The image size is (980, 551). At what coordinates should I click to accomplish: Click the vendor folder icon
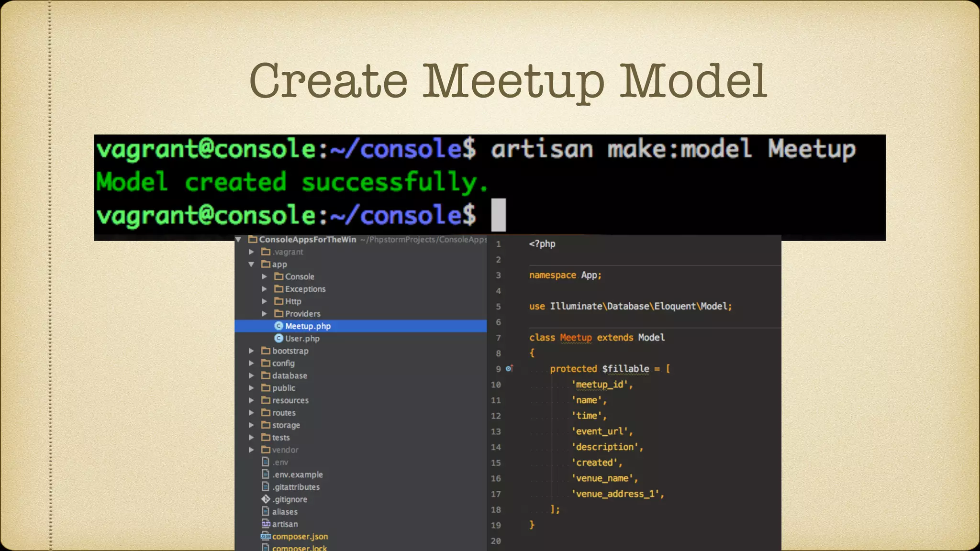(266, 450)
